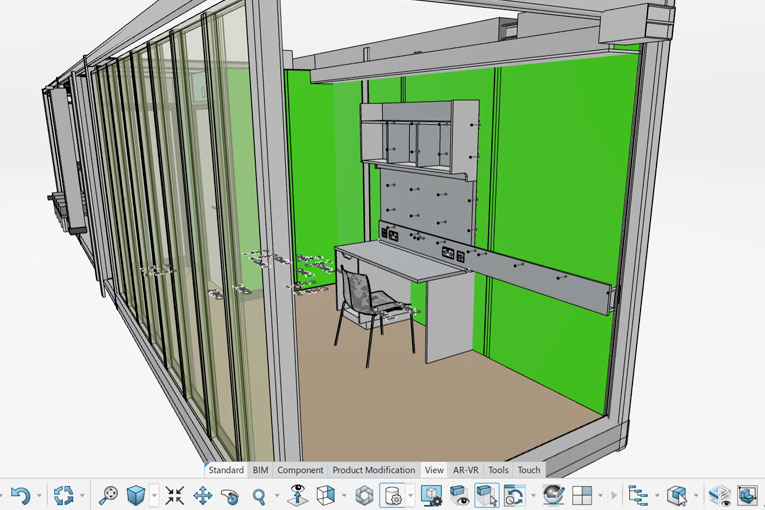Click the Normal View eye-and-plane icon
The height and width of the screenshot is (510, 765).
[297, 495]
